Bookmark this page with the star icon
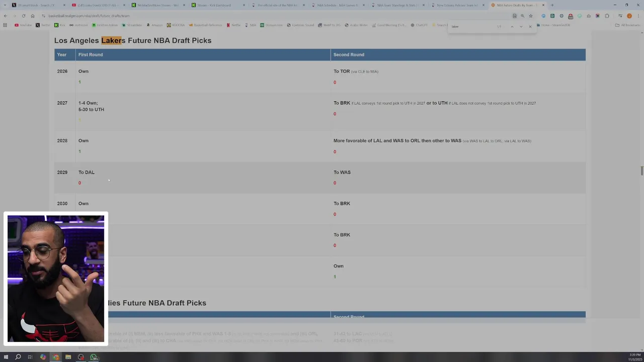 (x=530, y=16)
